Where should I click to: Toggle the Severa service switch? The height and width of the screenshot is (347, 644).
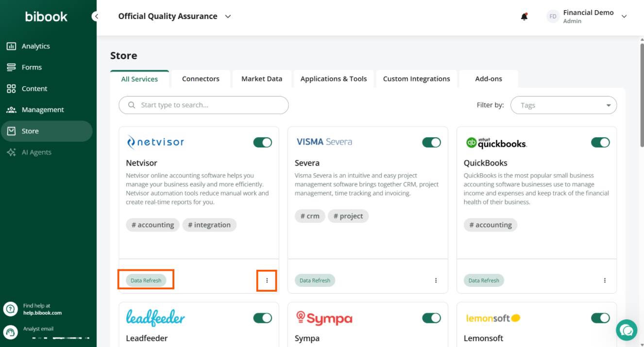point(432,142)
